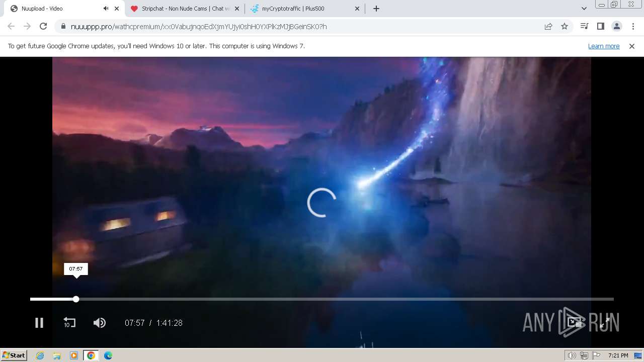The height and width of the screenshot is (362, 644).
Task: Click the address bar URL
Action: [x=199, y=27]
